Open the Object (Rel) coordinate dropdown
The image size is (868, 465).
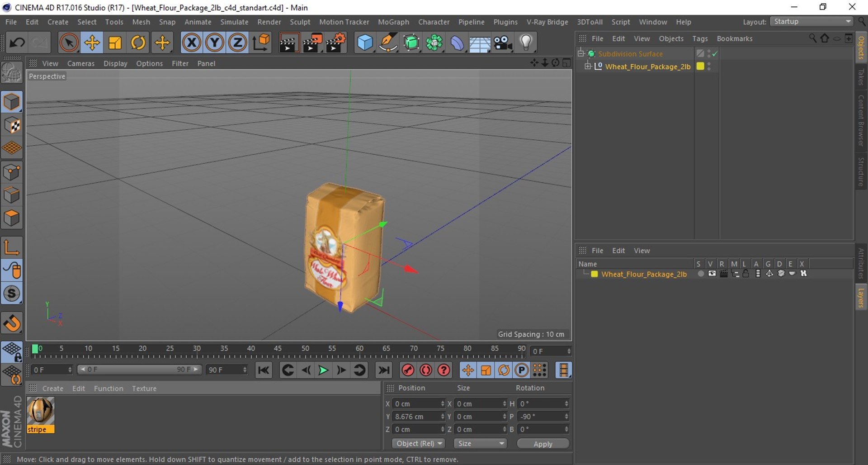tap(419, 444)
